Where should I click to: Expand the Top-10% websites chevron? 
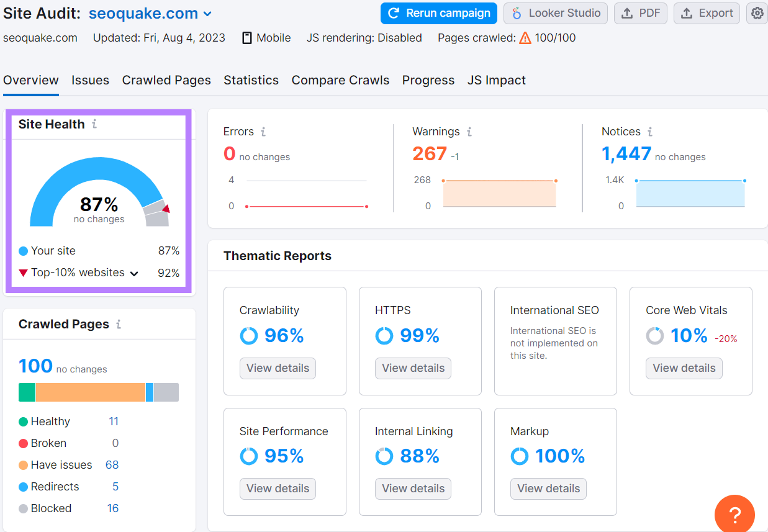click(x=134, y=273)
